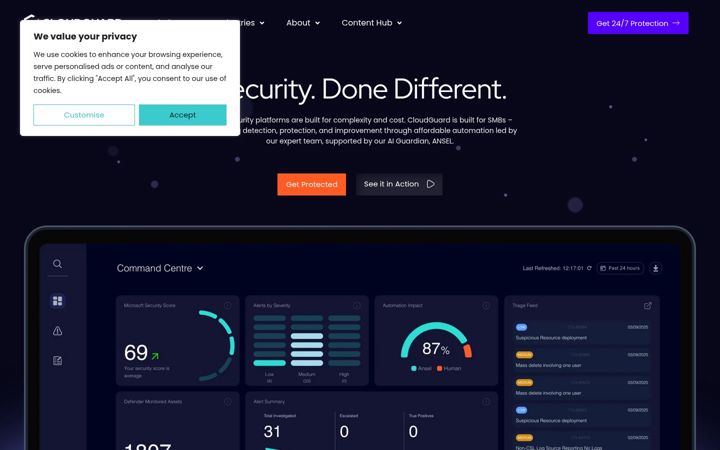Viewport: 720px width, 450px height.
Task: Open Triage Feed in new window icon
Action: coord(647,305)
